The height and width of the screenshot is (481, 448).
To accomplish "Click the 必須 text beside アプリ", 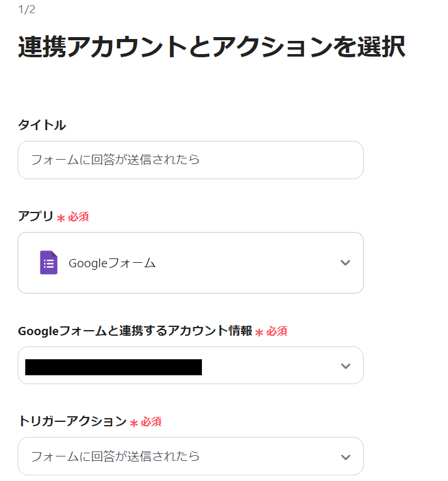I will [79, 217].
